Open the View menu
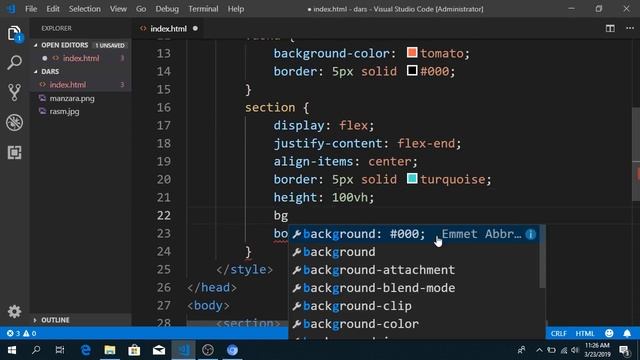Viewport: 640px width, 360px height. [x=118, y=9]
